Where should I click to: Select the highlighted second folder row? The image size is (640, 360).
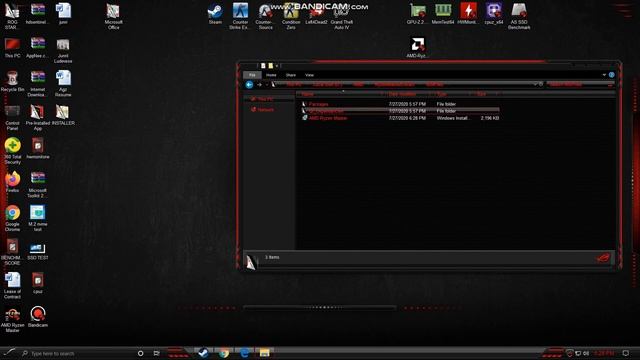tap(400, 111)
